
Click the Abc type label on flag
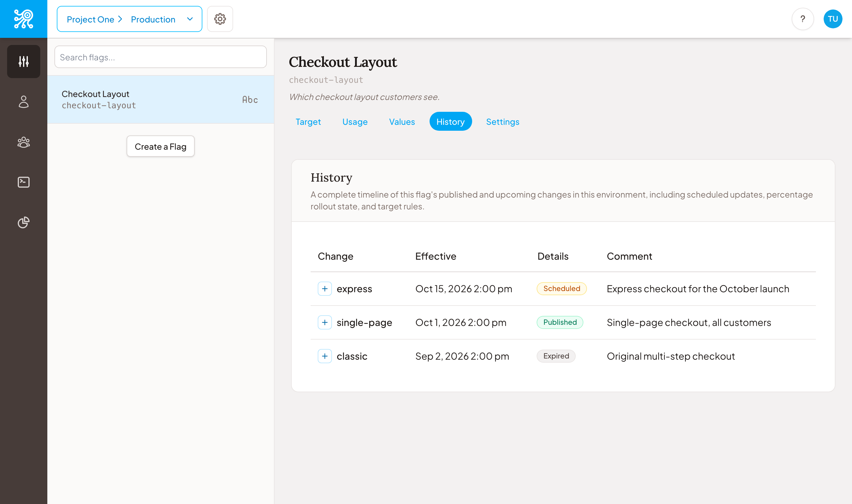(x=250, y=99)
